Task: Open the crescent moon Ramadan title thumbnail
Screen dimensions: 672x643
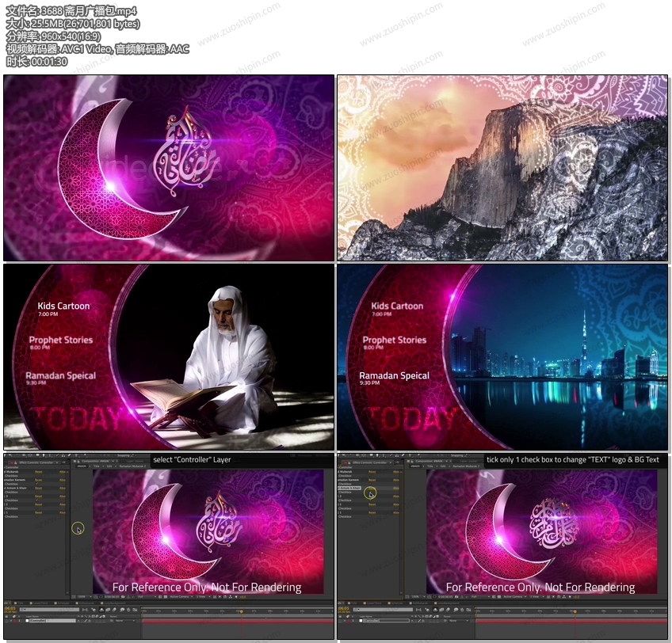Action: (x=169, y=168)
